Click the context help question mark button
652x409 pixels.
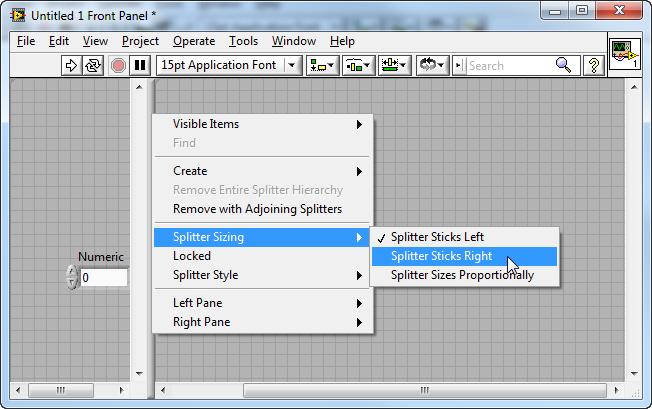pyautogui.click(x=594, y=65)
